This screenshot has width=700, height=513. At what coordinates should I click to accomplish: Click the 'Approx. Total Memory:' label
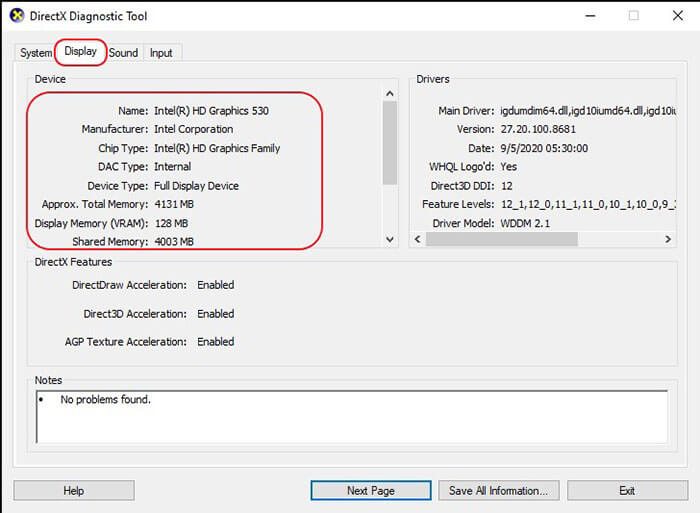pyautogui.click(x=95, y=204)
